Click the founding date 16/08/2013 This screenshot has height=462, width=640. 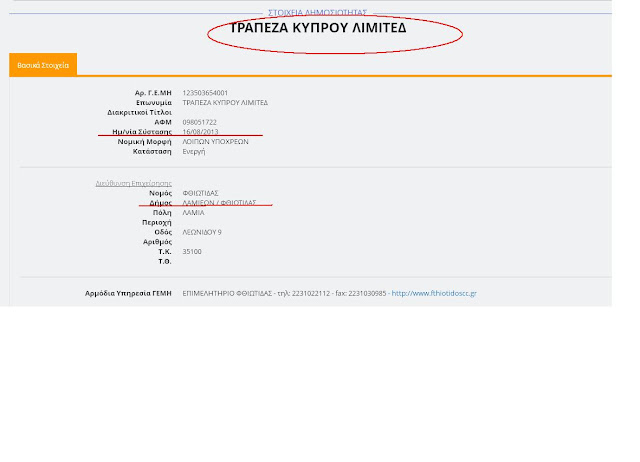(200, 132)
